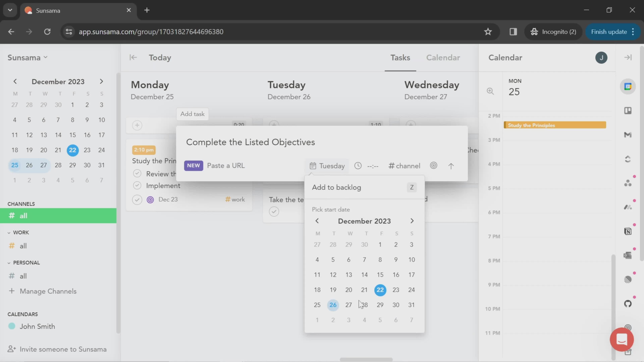The width and height of the screenshot is (644, 362).
Task: Select December 29 on the calendar
Action: click(x=380, y=305)
